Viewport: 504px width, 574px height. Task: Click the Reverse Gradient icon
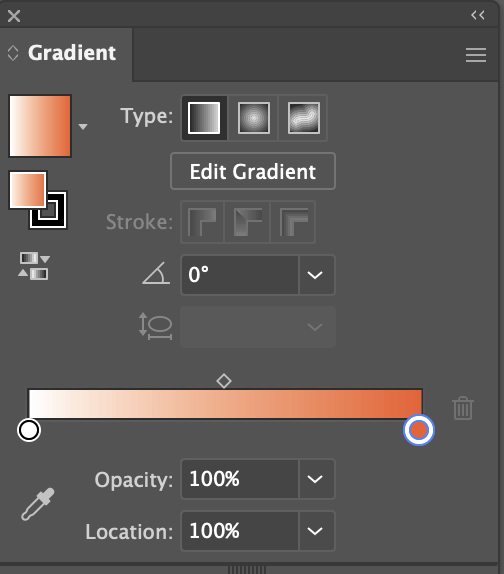click(x=34, y=266)
